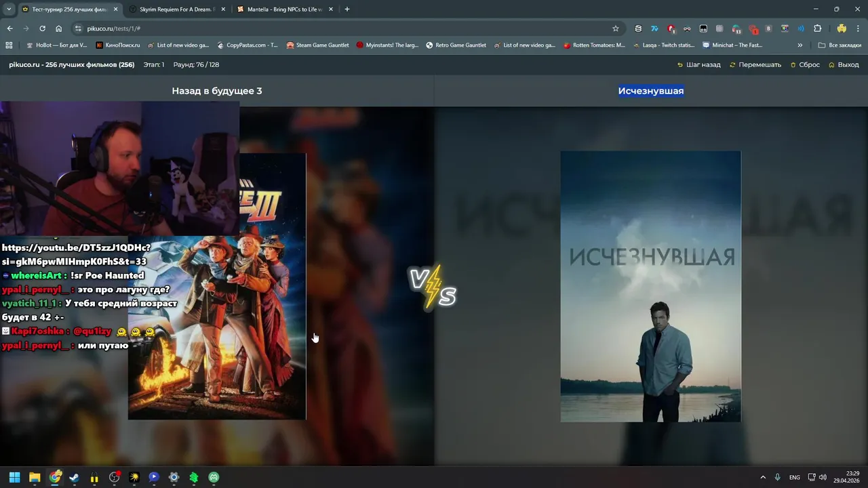Click the volume icon in system tray
Viewport: 868px width, 488px height.
(823, 477)
